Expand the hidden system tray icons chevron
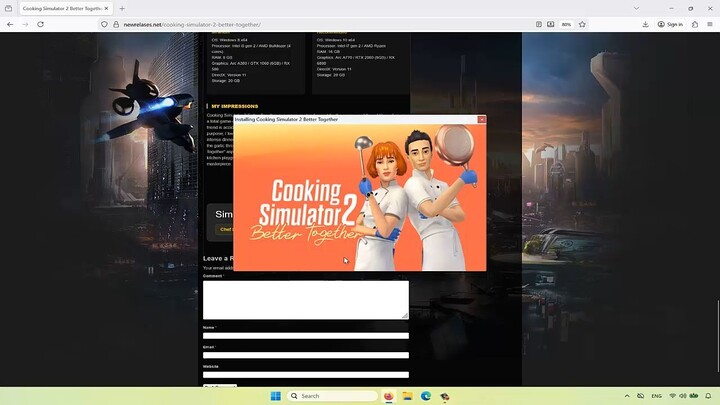This screenshot has height=405, width=720. 627,396
